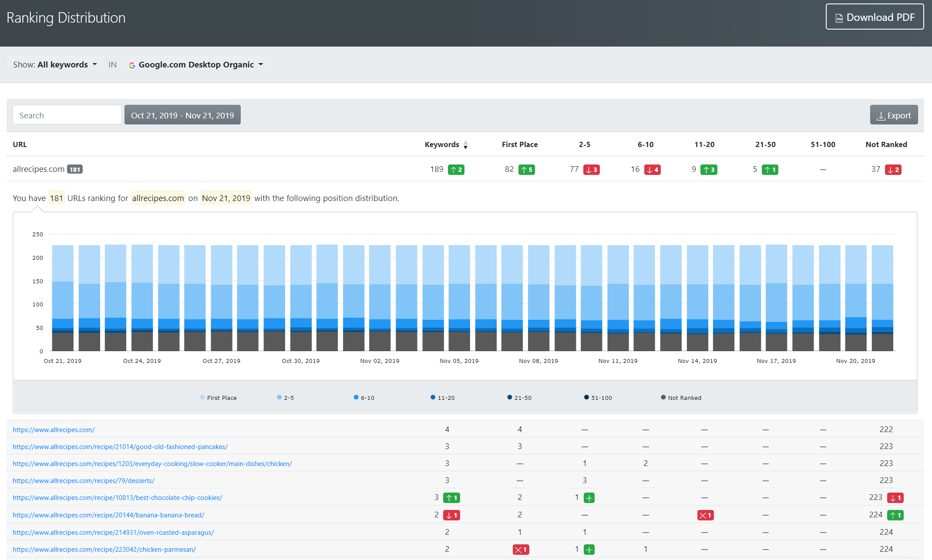Viewport: 932px width, 560px height.
Task: Open the allrecipes.com homepage link
Action: 54,429
